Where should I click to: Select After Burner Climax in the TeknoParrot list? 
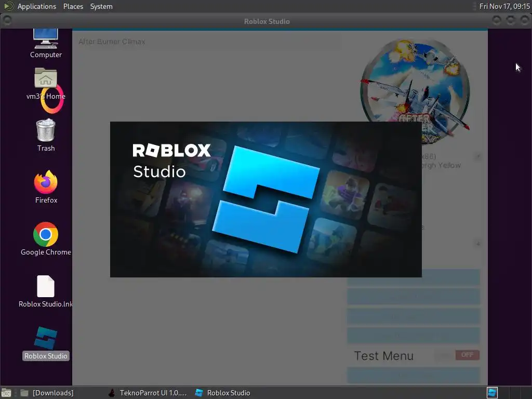[112, 42]
